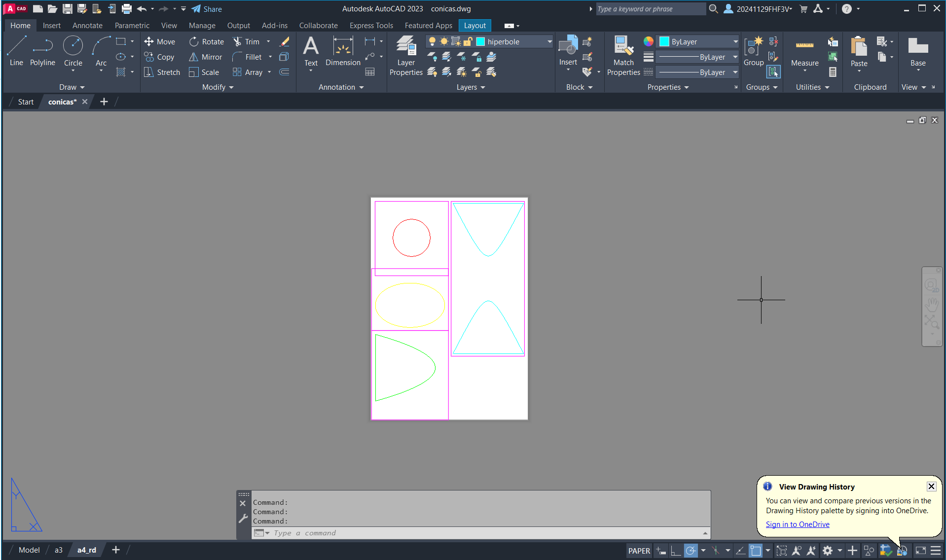Switch to the Model layout tab
Image resolution: width=946 pixels, height=560 pixels.
[29, 550]
